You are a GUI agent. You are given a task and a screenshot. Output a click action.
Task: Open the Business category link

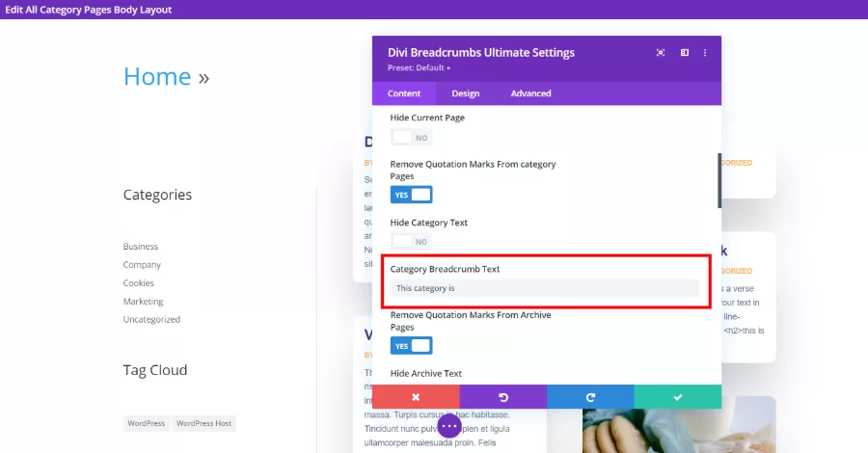[x=141, y=246]
